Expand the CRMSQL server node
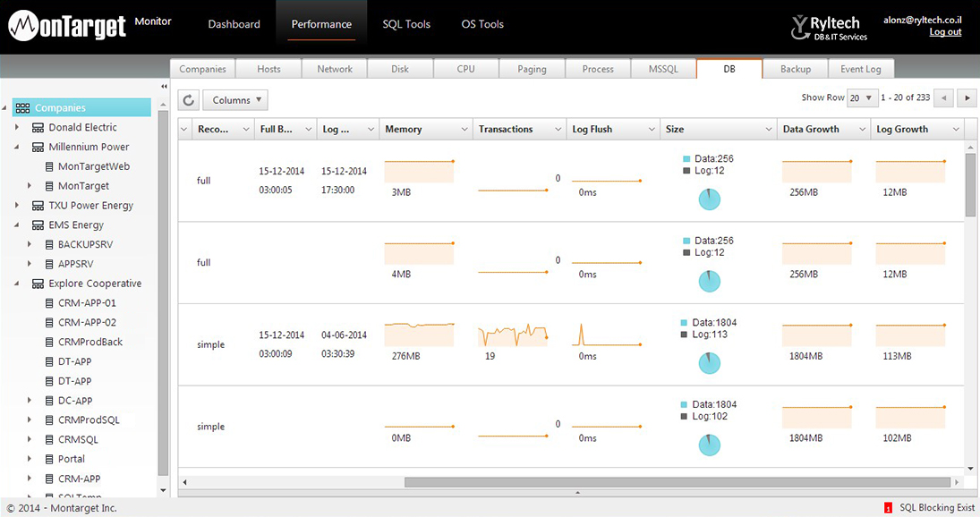 click(x=29, y=439)
